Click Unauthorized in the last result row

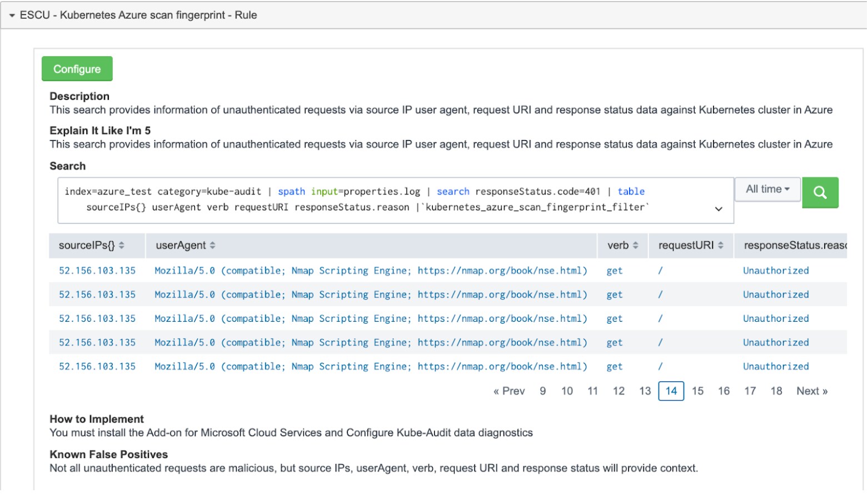(776, 366)
